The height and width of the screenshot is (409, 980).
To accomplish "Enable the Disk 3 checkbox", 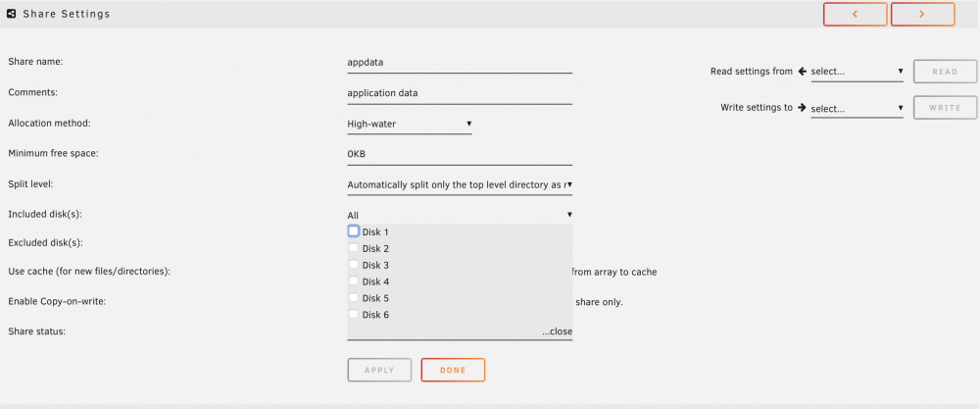I will pyautogui.click(x=353, y=264).
